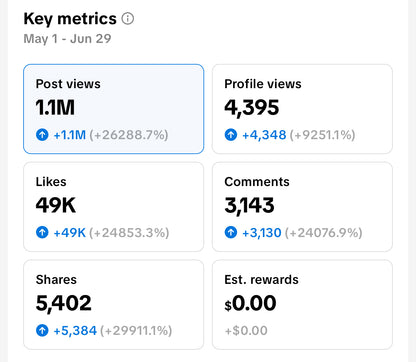Click the +5,384 shares change text
The width and height of the screenshot is (416, 362).
pos(75,331)
